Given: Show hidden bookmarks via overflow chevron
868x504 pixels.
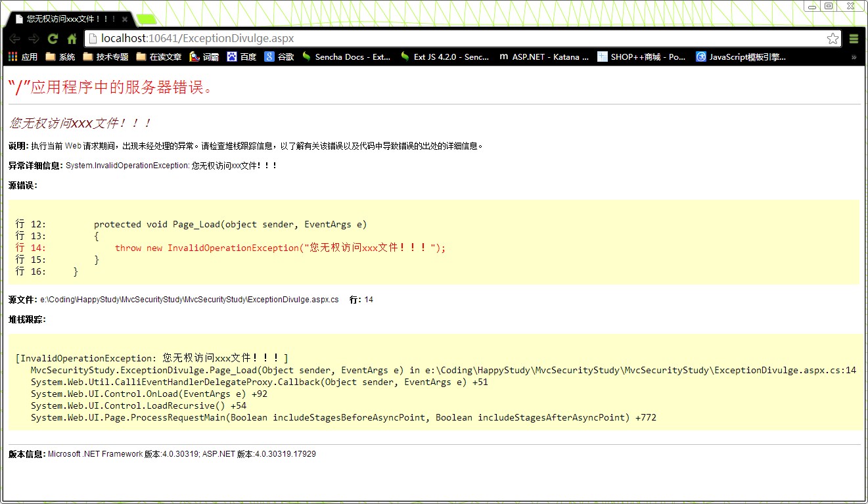Looking at the screenshot, I should tap(854, 57).
